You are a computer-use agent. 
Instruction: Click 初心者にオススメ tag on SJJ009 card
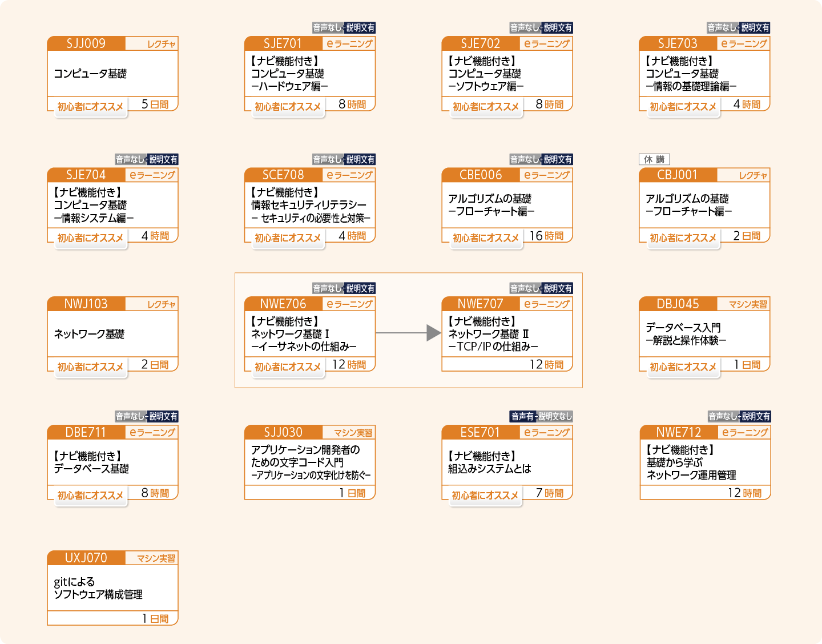(90, 107)
